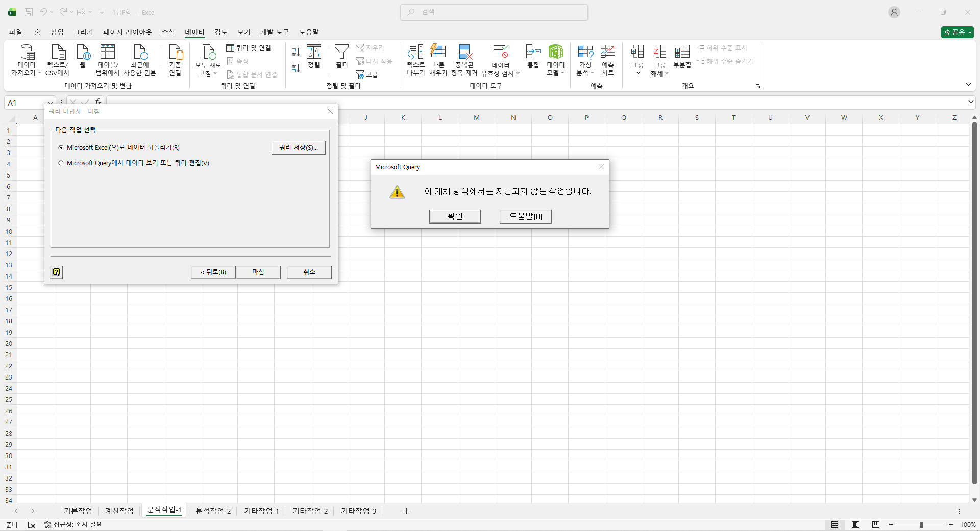Click the Text to Columns icon
Screen dimensions: 980x531
(415, 52)
